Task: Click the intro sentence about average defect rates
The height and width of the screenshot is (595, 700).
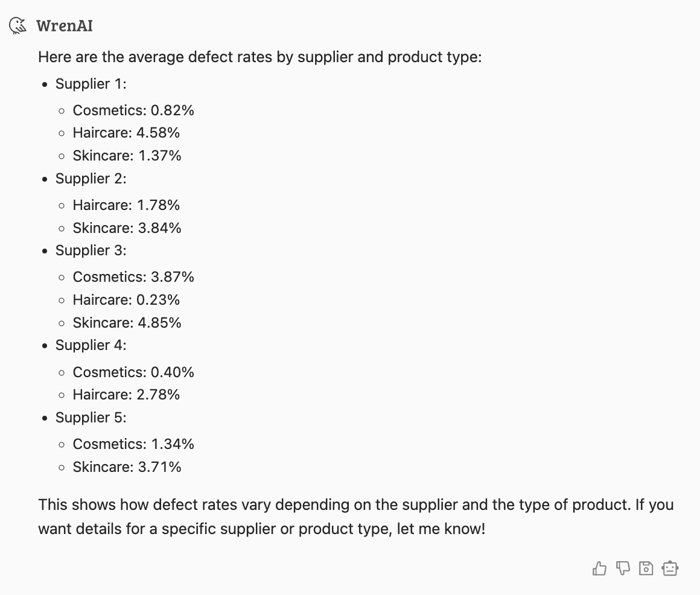Action: tap(259, 58)
